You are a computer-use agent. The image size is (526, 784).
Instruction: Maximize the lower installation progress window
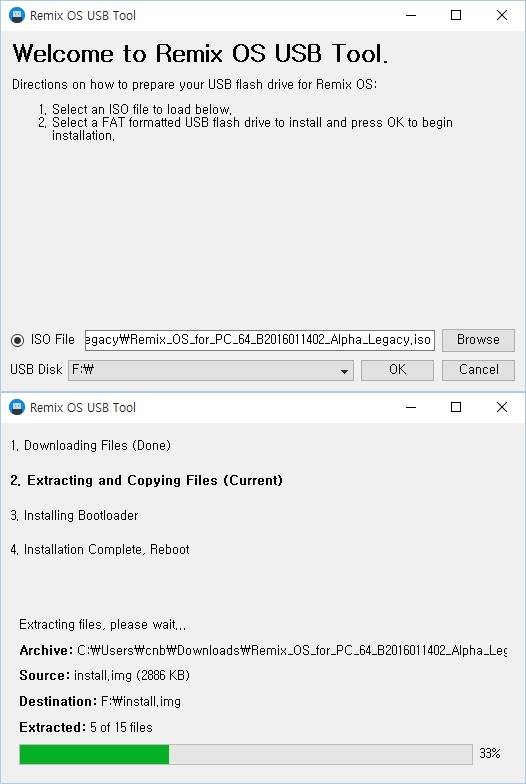(456, 408)
